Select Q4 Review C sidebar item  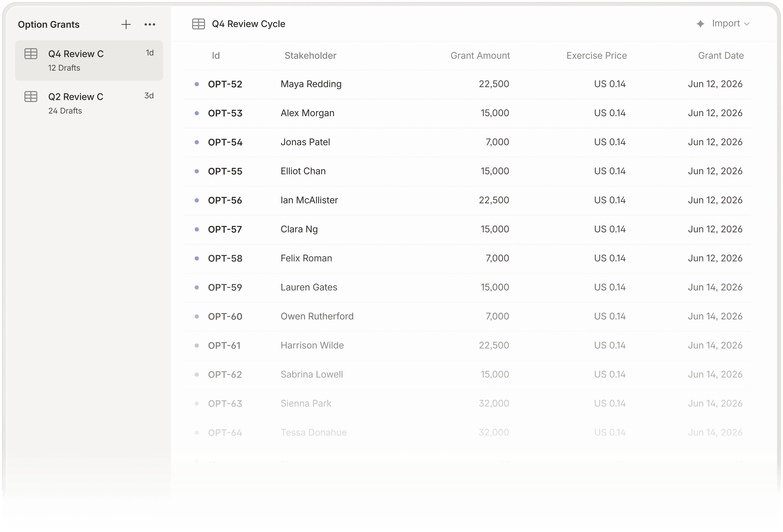89,60
